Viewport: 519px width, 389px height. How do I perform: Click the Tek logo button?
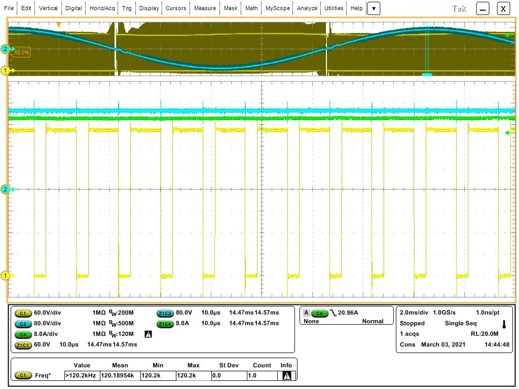[459, 9]
